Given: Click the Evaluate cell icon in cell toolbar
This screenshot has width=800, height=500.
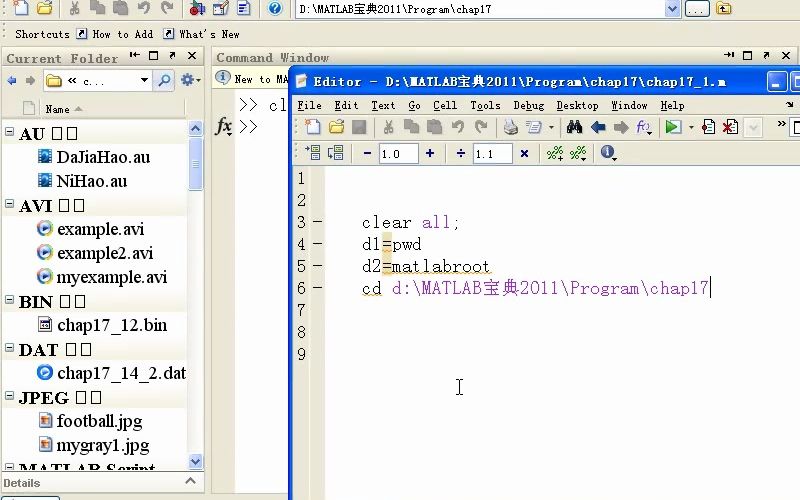Looking at the screenshot, I should pos(312,153).
